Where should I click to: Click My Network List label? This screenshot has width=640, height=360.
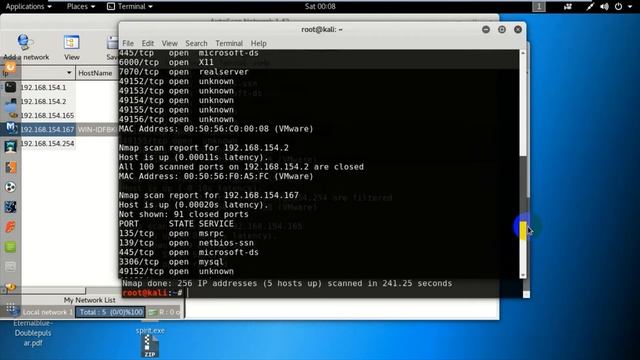click(x=89, y=300)
